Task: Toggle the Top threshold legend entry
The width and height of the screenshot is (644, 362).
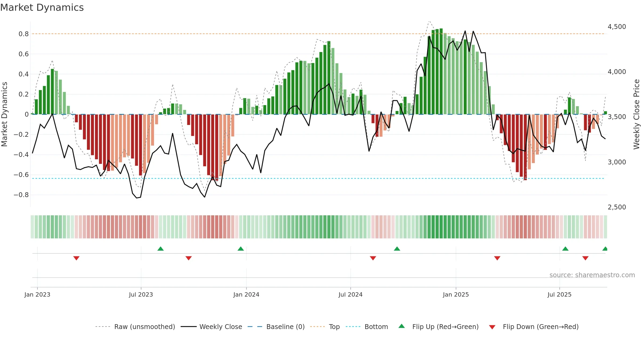Action: click(325, 327)
